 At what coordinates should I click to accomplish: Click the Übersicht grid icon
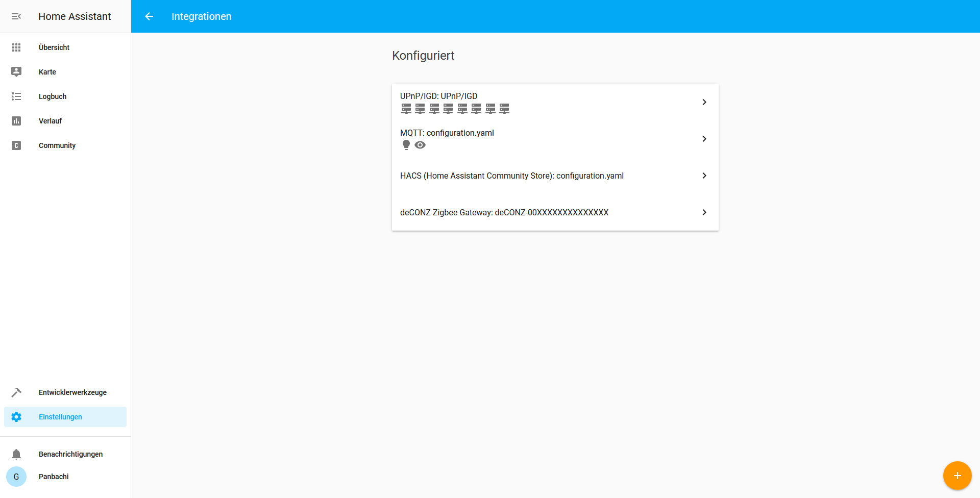(x=16, y=47)
